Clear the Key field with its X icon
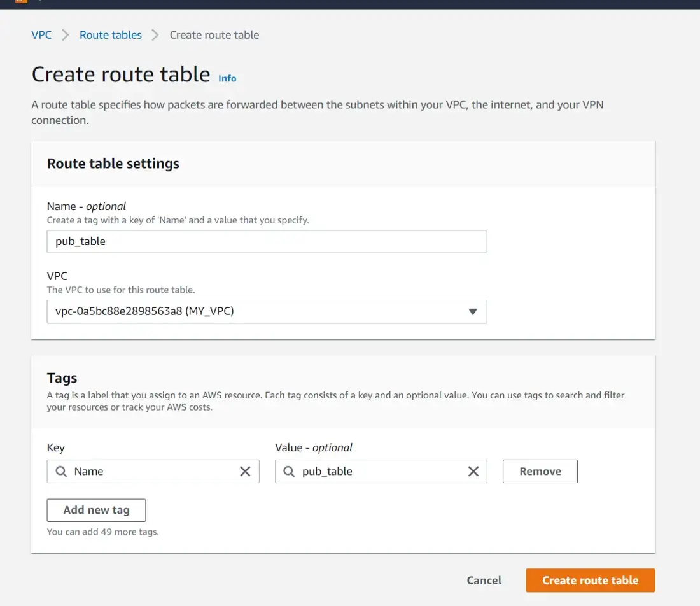 [245, 472]
